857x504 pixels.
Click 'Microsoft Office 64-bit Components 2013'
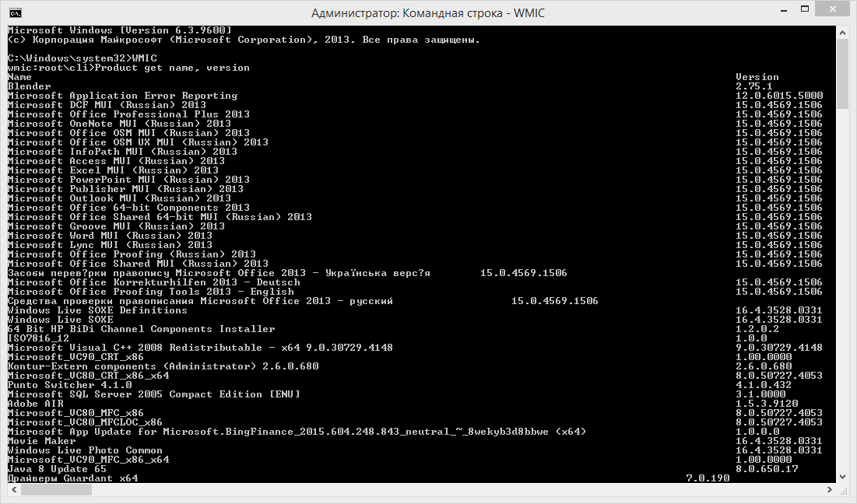click(x=128, y=208)
